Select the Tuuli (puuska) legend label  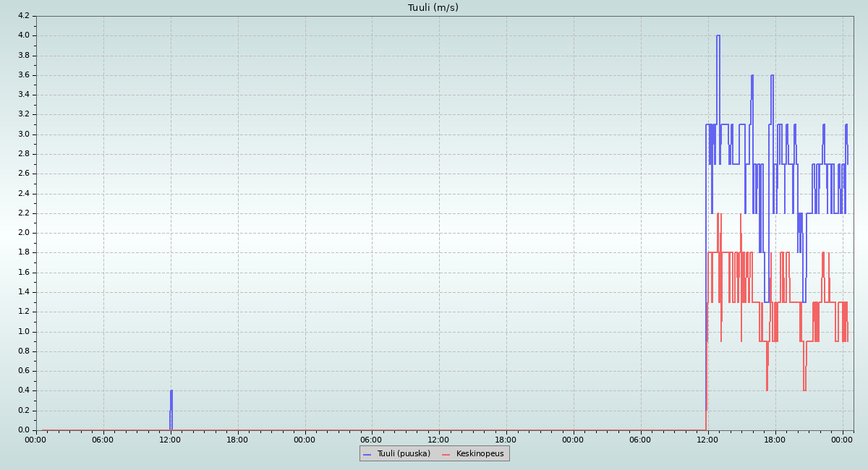(x=404, y=453)
